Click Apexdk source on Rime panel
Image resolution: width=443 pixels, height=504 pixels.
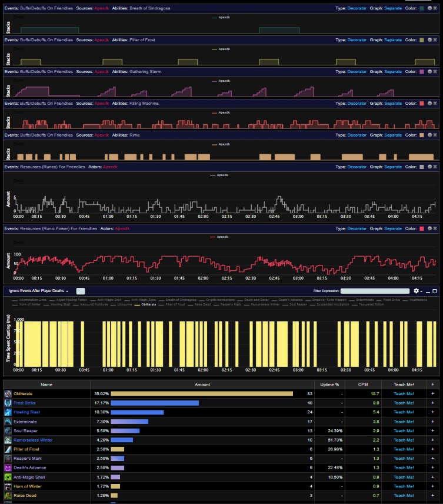[x=102, y=135]
